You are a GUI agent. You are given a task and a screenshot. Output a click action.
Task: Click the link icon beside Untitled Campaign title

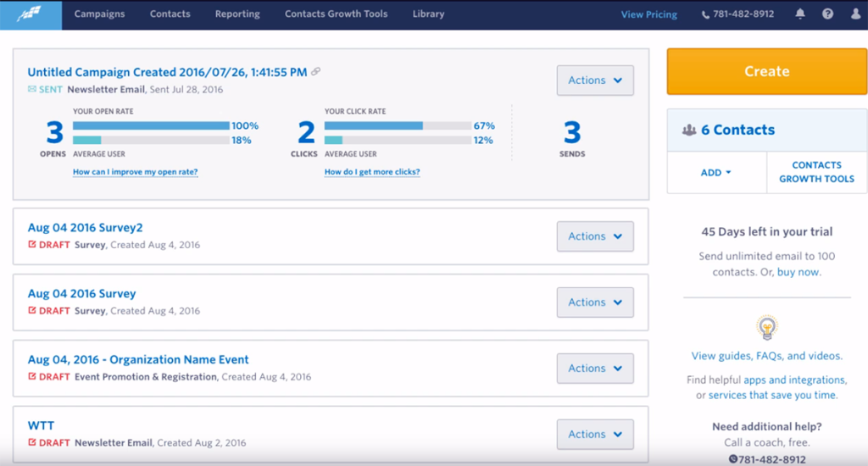pyautogui.click(x=315, y=71)
